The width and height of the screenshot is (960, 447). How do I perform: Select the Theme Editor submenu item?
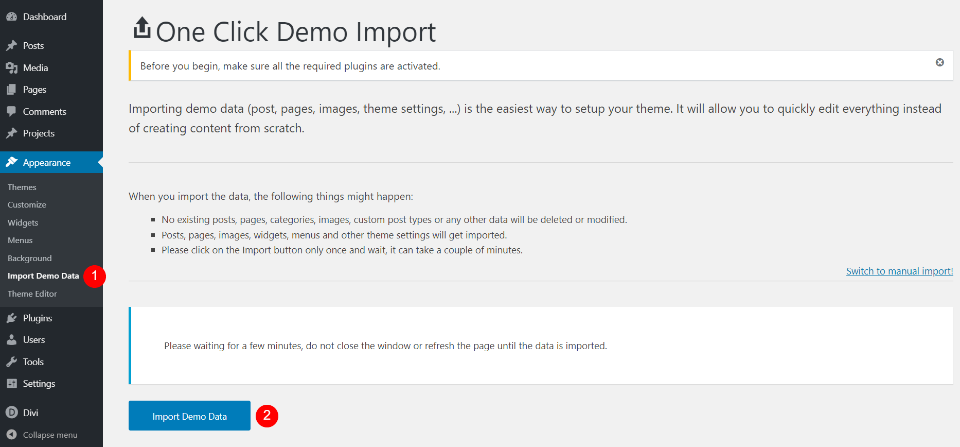coord(32,294)
